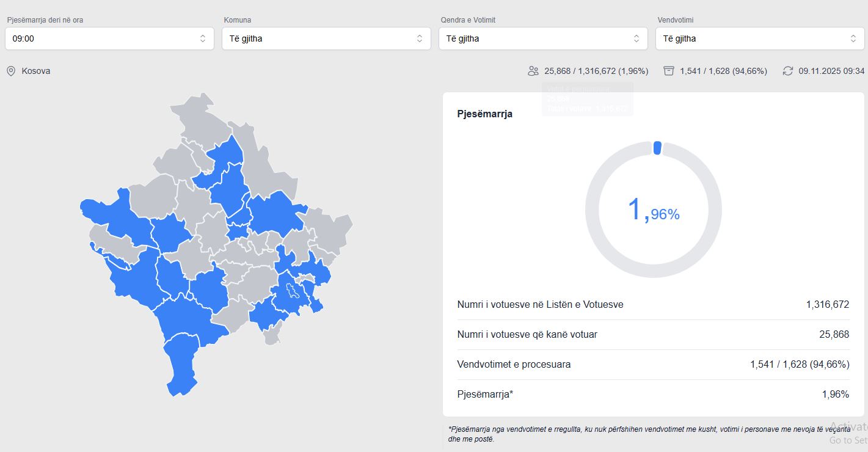The image size is (868, 452).
Task: Select the southernmost blue municipality on the map
Action: pyautogui.click(x=180, y=366)
